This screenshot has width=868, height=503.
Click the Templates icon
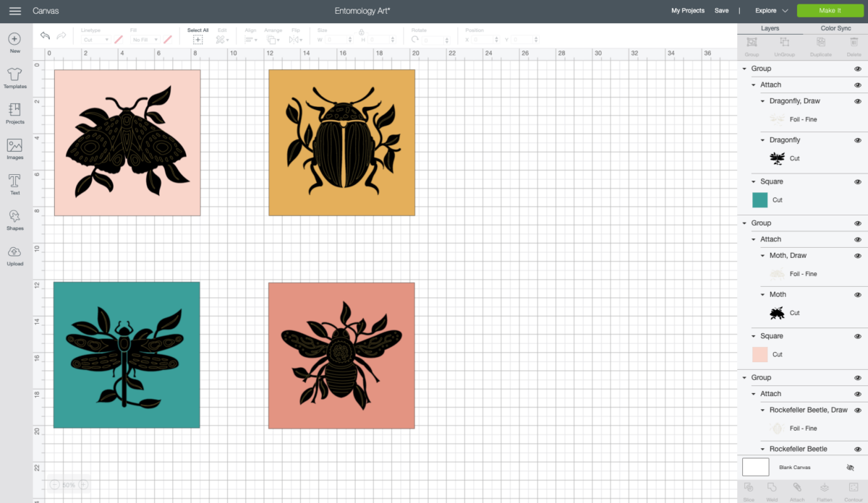(14, 77)
